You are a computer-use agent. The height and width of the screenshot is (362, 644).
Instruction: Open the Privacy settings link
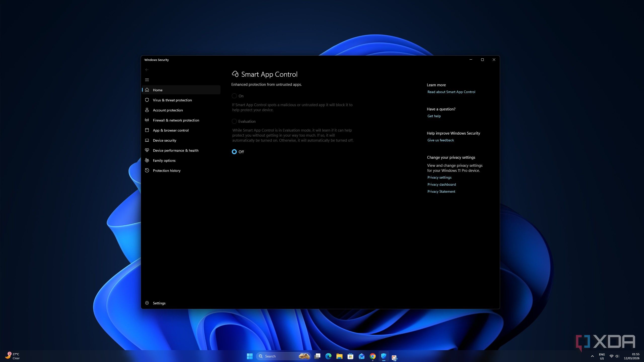click(439, 177)
